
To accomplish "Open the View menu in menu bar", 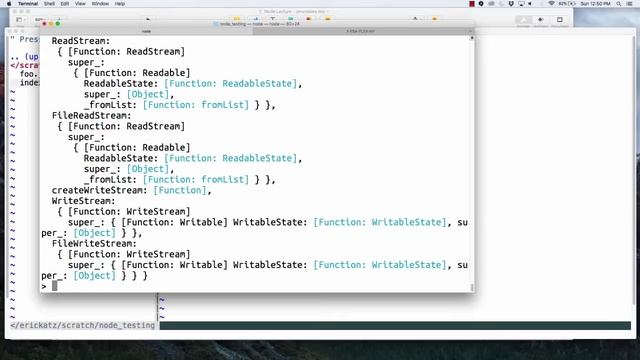I will 80,4.
